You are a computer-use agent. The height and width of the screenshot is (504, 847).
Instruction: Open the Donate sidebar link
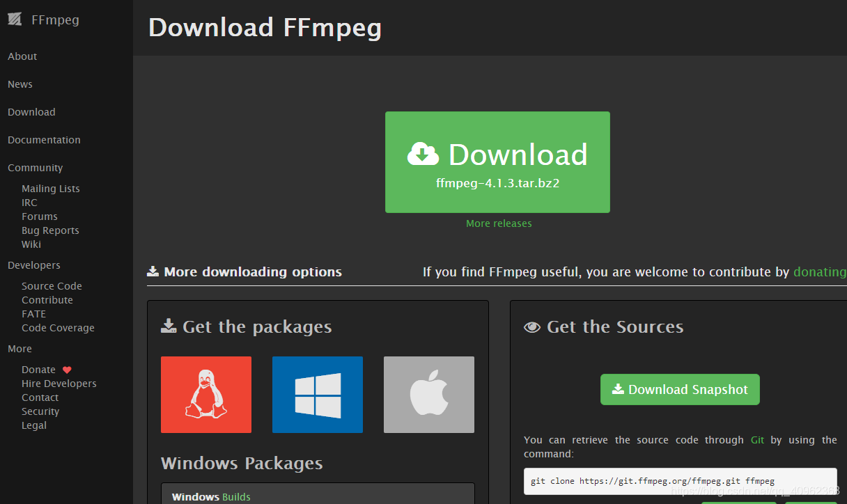tap(38, 370)
